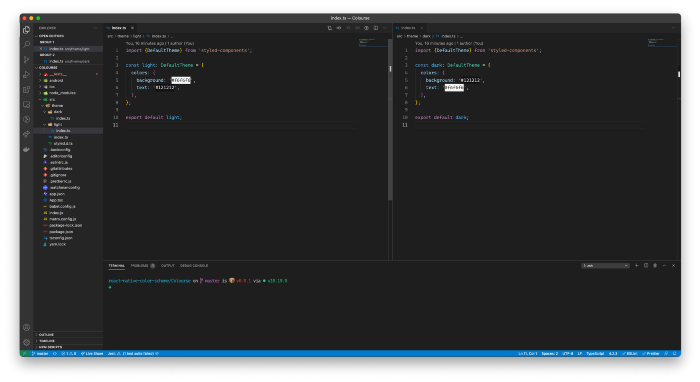Open Source Control view in activity bar

click(x=26, y=60)
